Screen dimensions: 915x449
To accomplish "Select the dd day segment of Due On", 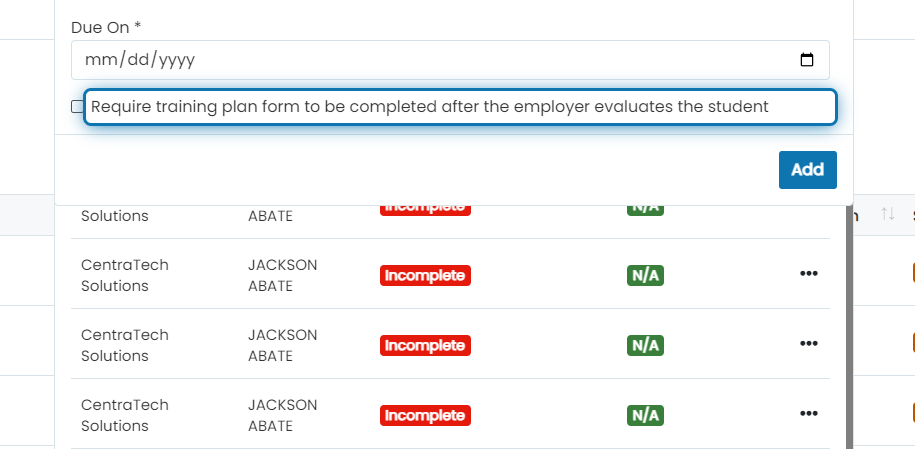I will (138, 60).
